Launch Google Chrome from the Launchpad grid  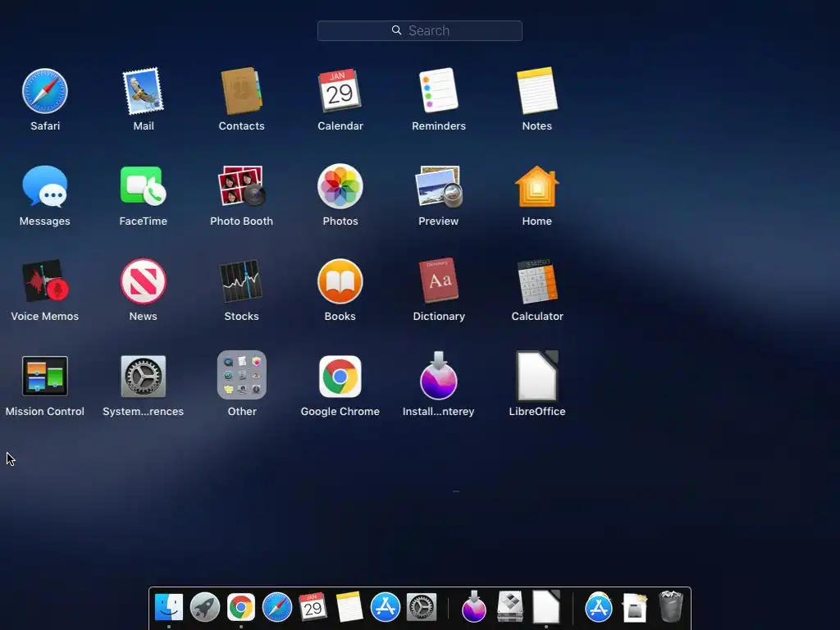340,377
